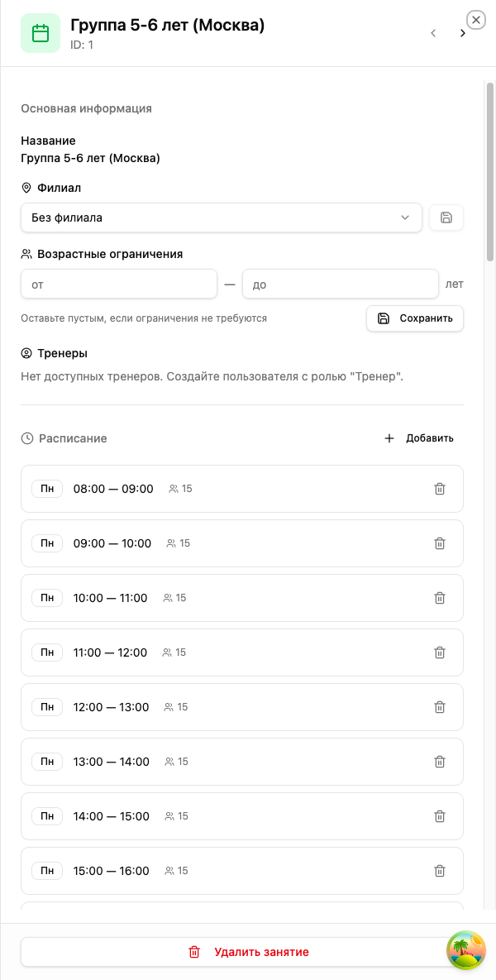Delete the 09:00 — 10:00 schedule entry
The width and height of the screenshot is (496, 980).
click(440, 543)
